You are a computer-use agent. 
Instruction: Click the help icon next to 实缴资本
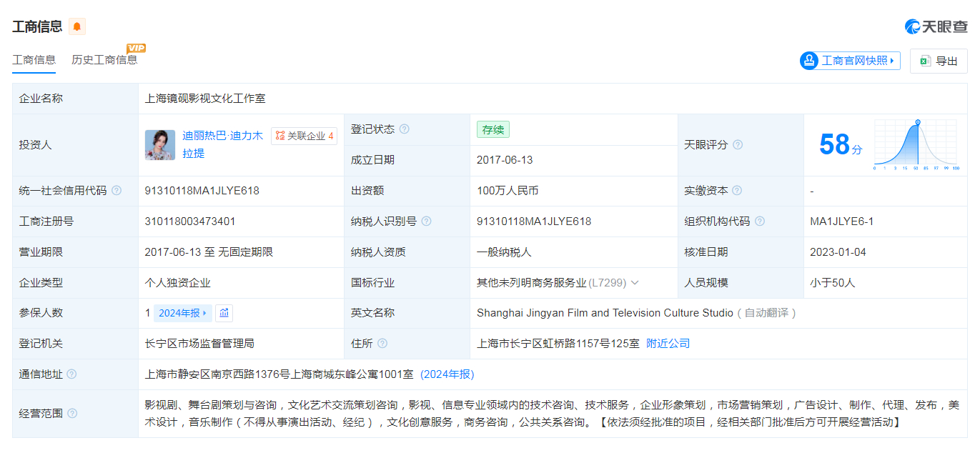click(738, 190)
